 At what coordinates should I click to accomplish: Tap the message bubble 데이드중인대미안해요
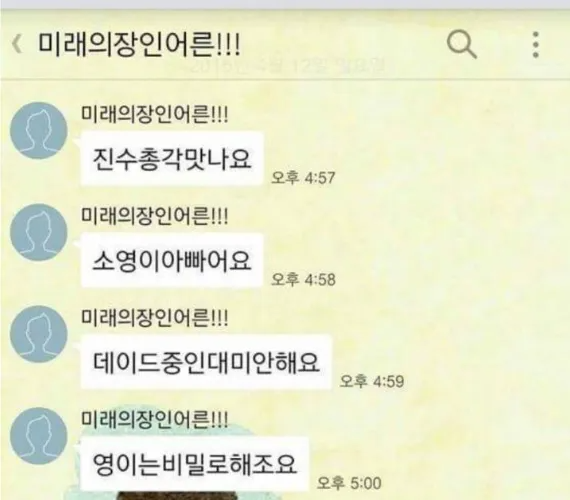tap(206, 362)
